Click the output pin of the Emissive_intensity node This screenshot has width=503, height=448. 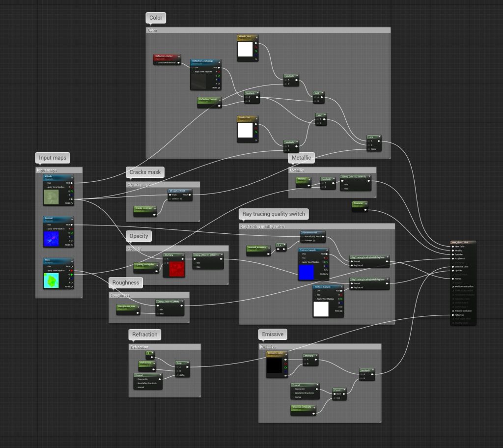(x=314, y=413)
